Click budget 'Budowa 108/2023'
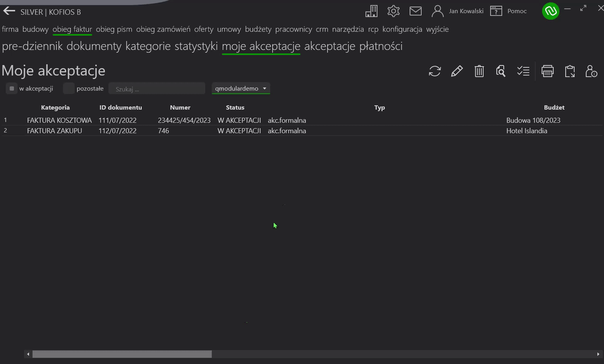Image resolution: width=604 pixels, height=364 pixels. (533, 120)
